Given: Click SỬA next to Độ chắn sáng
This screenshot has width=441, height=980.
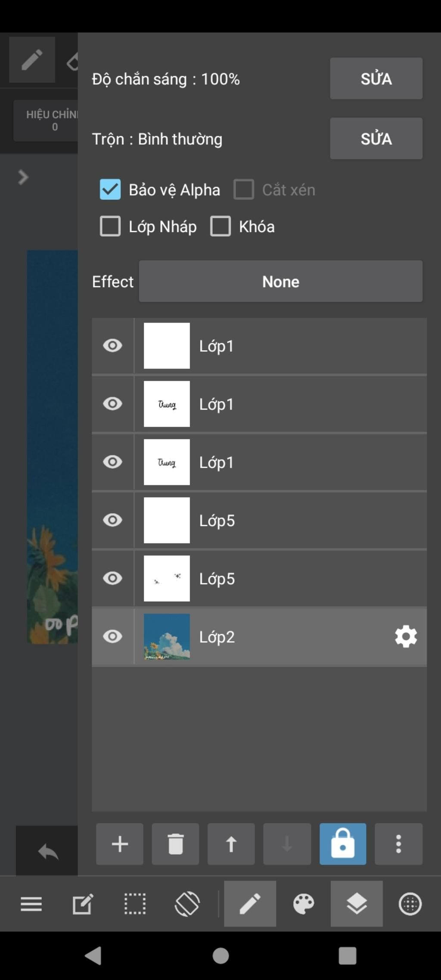Looking at the screenshot, I should (x=376, y=78).
